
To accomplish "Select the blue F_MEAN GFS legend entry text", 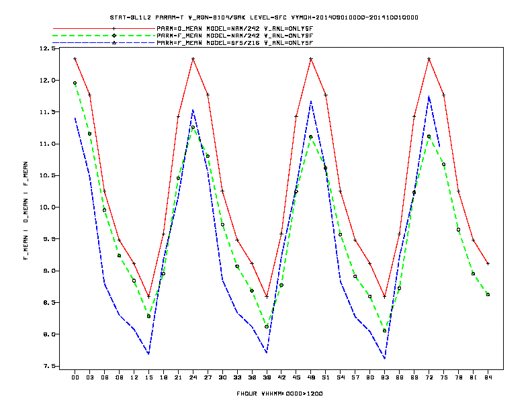I will point(235,43).
